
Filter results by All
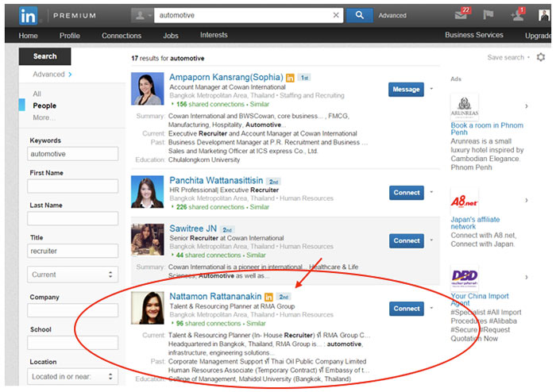point(37,94)
